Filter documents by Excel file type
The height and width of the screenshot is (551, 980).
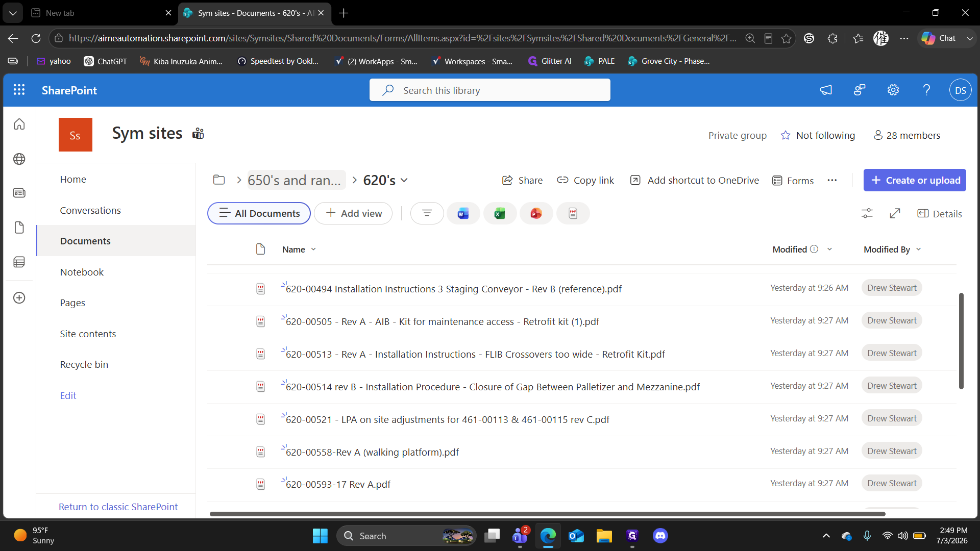pos(500,213)
